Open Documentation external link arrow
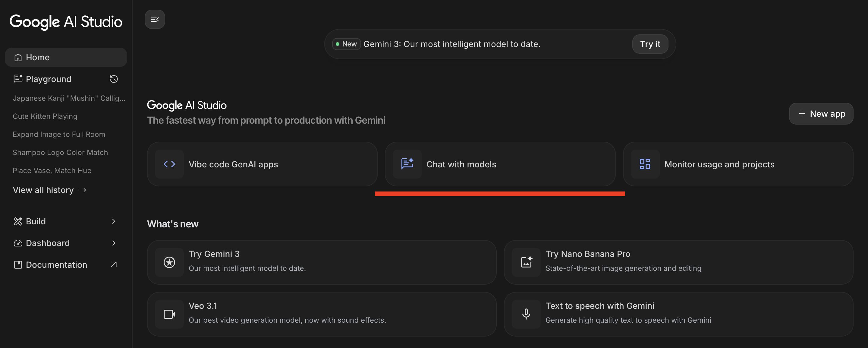Viewport: 868px width, 348px height. pos(114,265)
